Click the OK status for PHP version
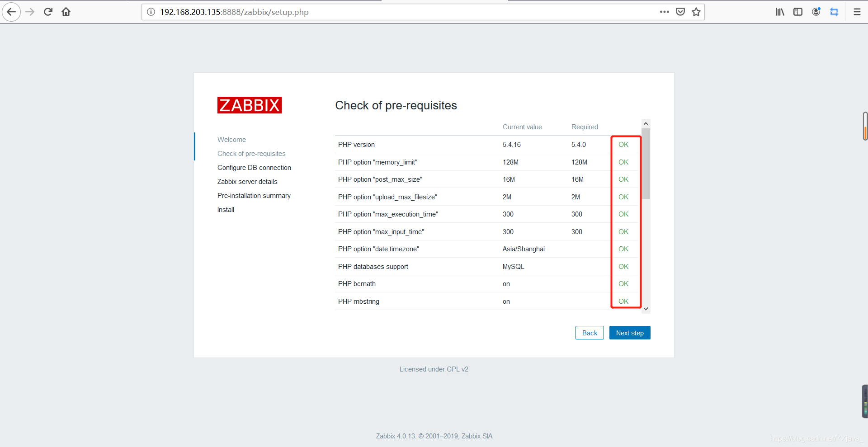 [623, 145]
